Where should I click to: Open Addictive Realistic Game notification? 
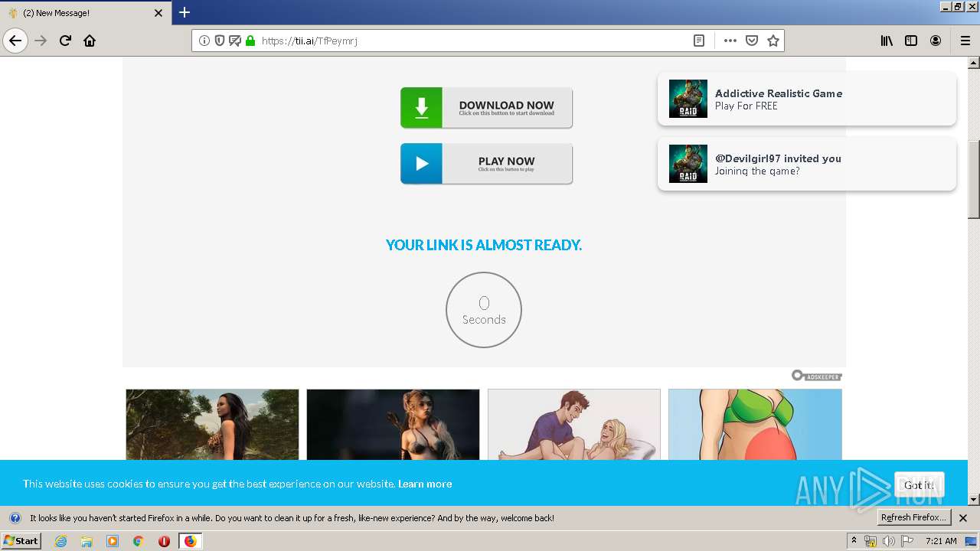[807, 99]
